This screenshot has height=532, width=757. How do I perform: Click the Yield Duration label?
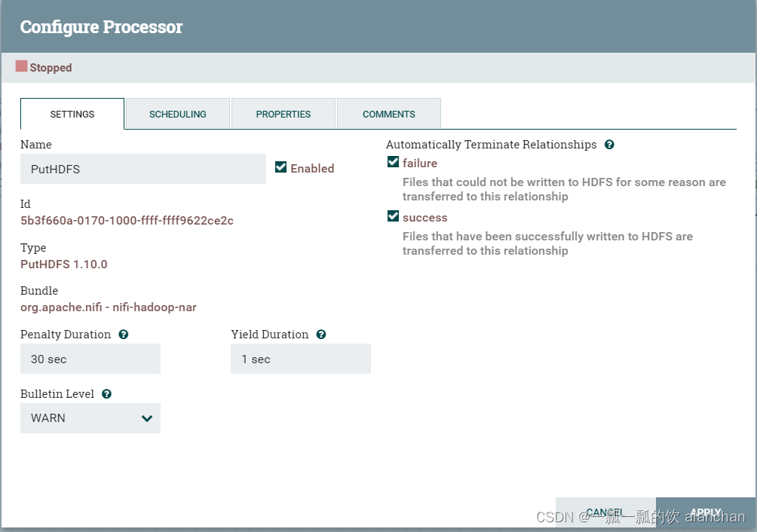(269, 335)
